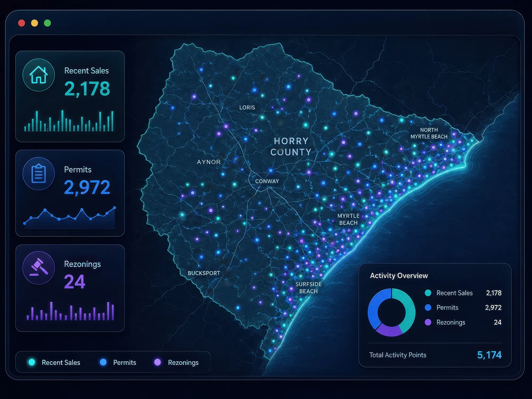Select the LORIS label on the map

coord(247,107)
